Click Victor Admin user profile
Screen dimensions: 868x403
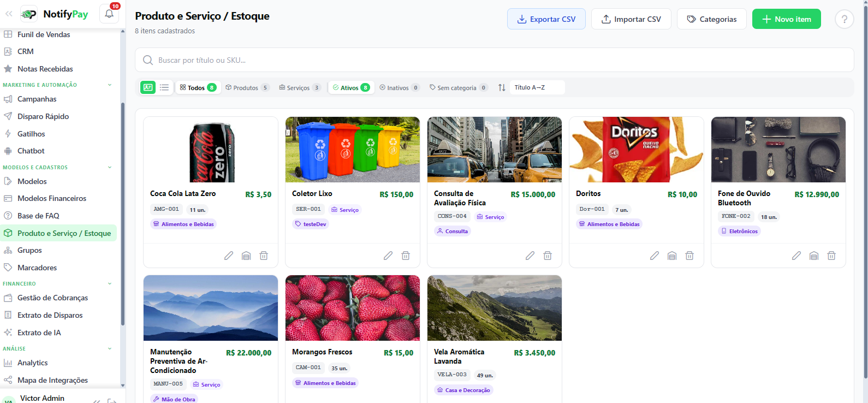click(x=42, y=398)
